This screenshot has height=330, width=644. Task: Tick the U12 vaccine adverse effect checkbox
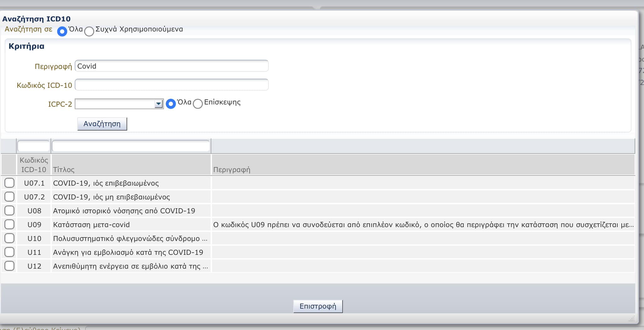point(9,266)
